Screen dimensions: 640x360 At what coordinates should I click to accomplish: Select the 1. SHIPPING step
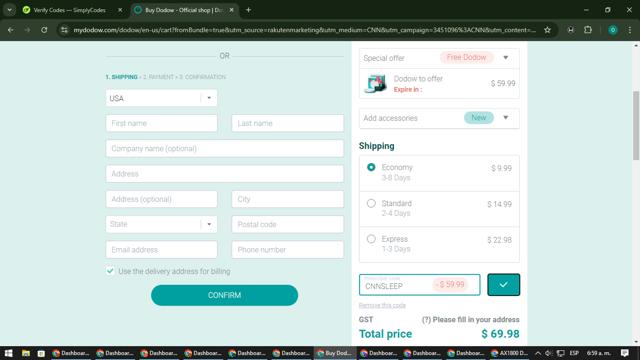pos(122,77)
